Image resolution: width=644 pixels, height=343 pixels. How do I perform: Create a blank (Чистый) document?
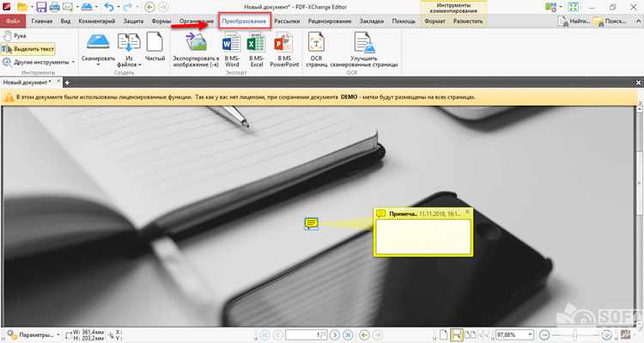point(155,47)
